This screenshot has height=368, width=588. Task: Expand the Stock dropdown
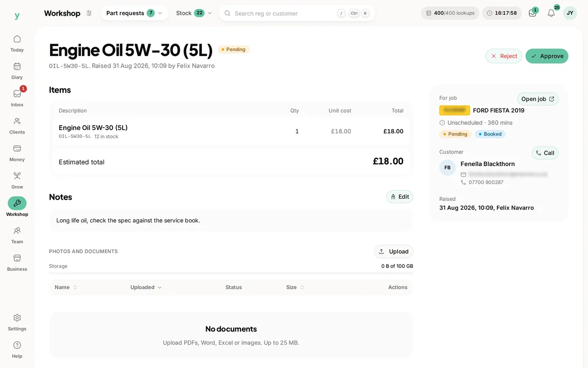[194, 13]
